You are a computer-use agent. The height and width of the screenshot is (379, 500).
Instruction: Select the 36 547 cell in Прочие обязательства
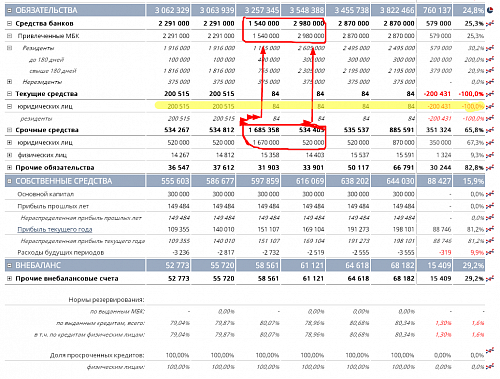tap(179, 168)
